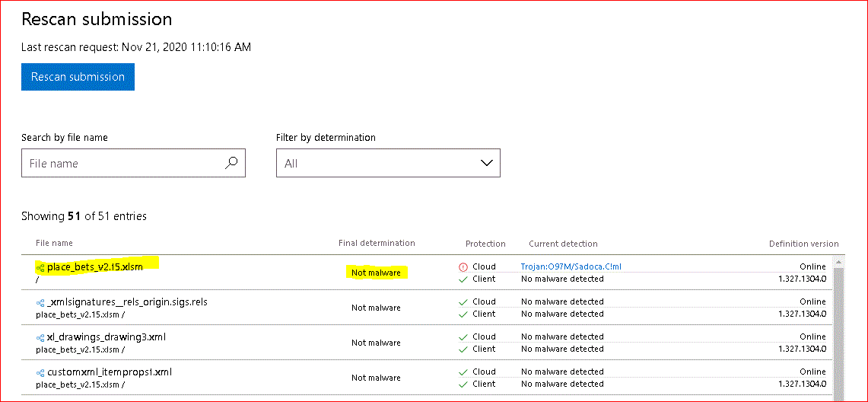Open the Trojan:O97M/Sadoca.C!ml detection link
Viewport: 868px width, 402px height.
(571, 266)
